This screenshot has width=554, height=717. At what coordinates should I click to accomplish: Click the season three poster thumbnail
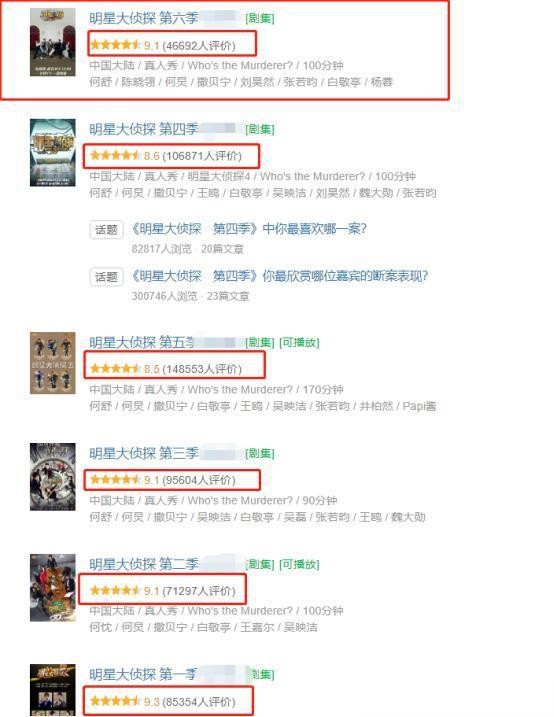pos(53,476)
